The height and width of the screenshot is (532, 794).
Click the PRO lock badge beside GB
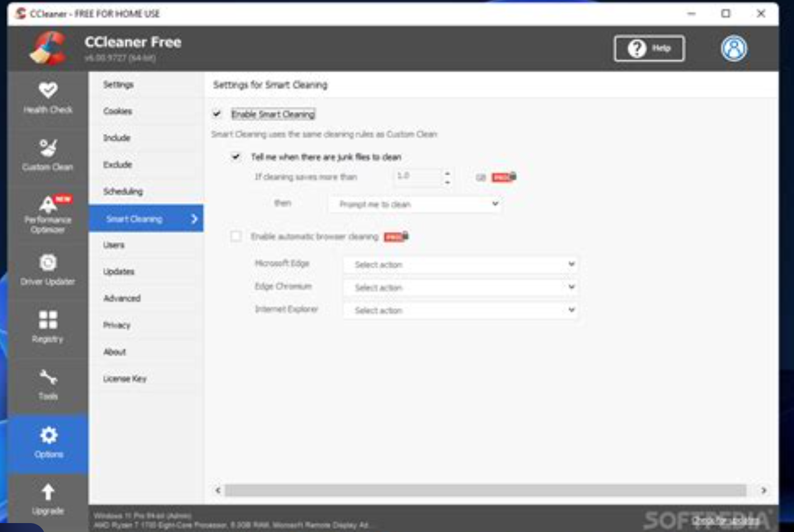pyautogui.click(x=504, y=177)
